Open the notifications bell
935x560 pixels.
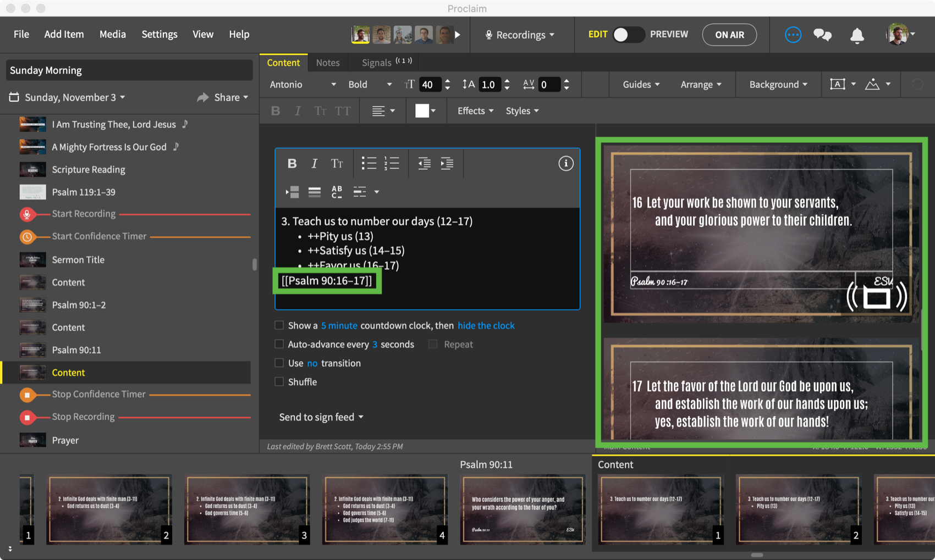[x=857, y=35]
